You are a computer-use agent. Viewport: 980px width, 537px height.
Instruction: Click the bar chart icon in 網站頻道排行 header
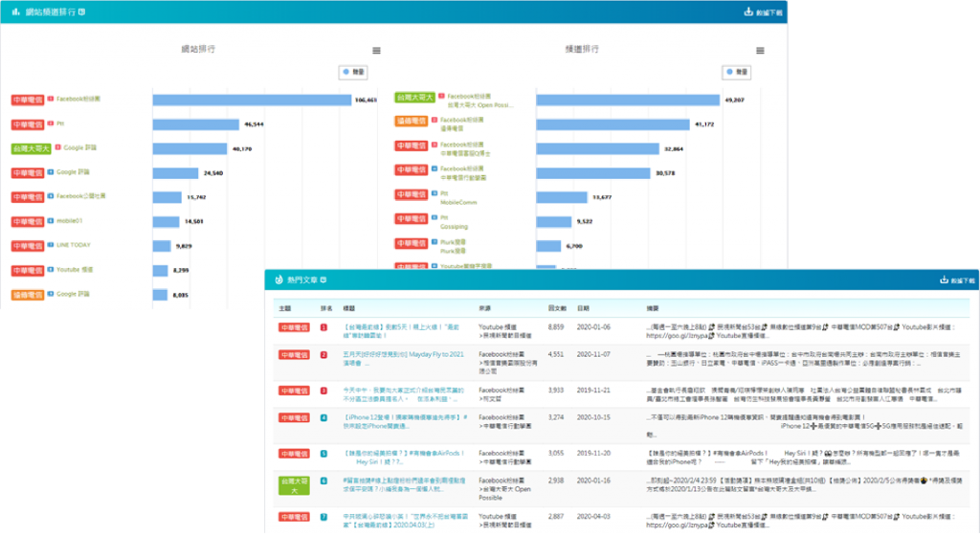tap(15, 11)
